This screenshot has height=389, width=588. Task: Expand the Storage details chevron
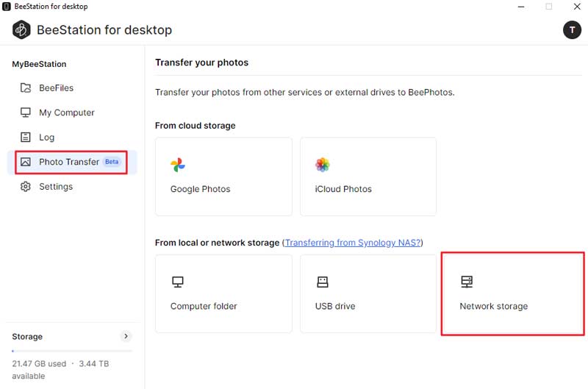pyautogui.click(x=126, y=336)
